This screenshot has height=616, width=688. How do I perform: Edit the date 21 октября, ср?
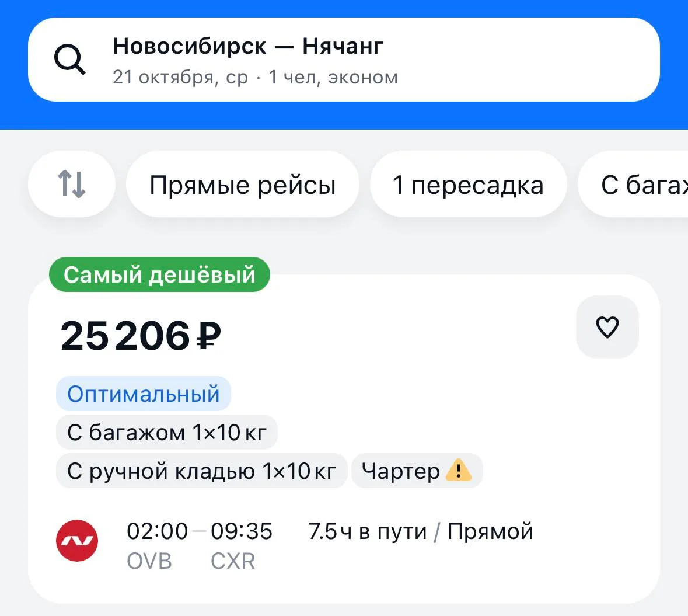click(x=180, y=77)
